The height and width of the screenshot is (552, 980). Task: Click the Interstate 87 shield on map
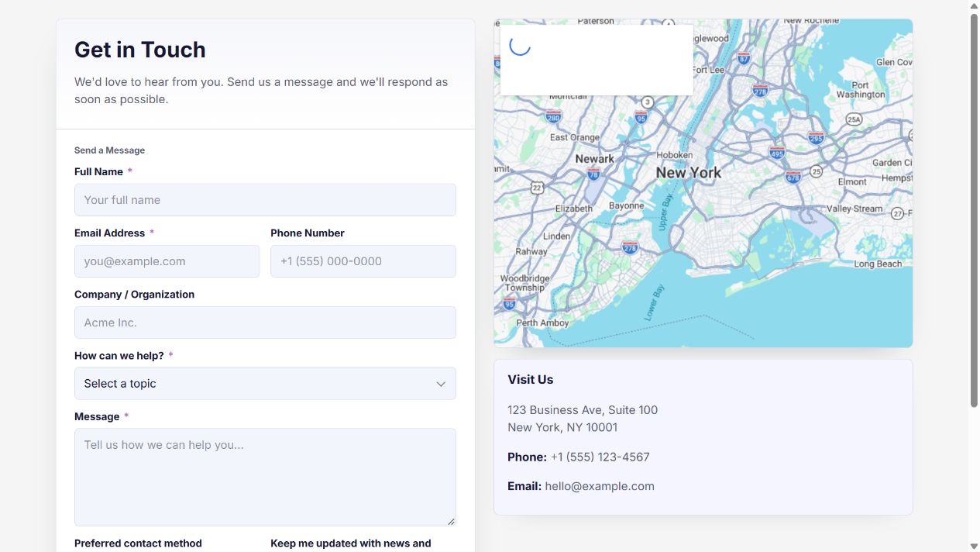pyautogui.click(x=744, y=58)
